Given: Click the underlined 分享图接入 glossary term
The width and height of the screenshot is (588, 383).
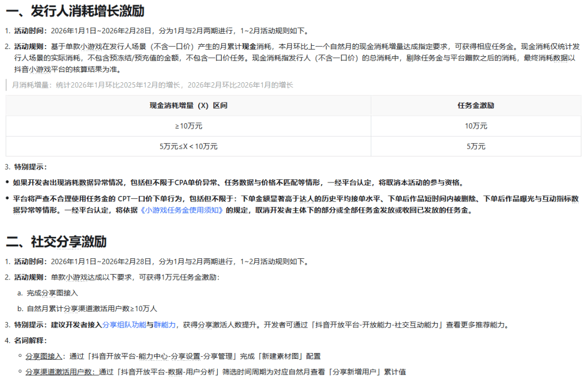Looking at the screenshot, I should [44, 356].
